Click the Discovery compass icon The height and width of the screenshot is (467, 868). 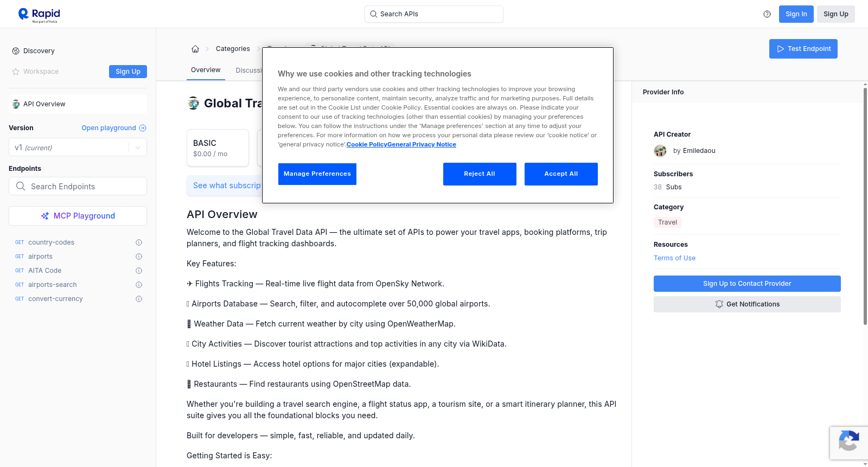16,51
